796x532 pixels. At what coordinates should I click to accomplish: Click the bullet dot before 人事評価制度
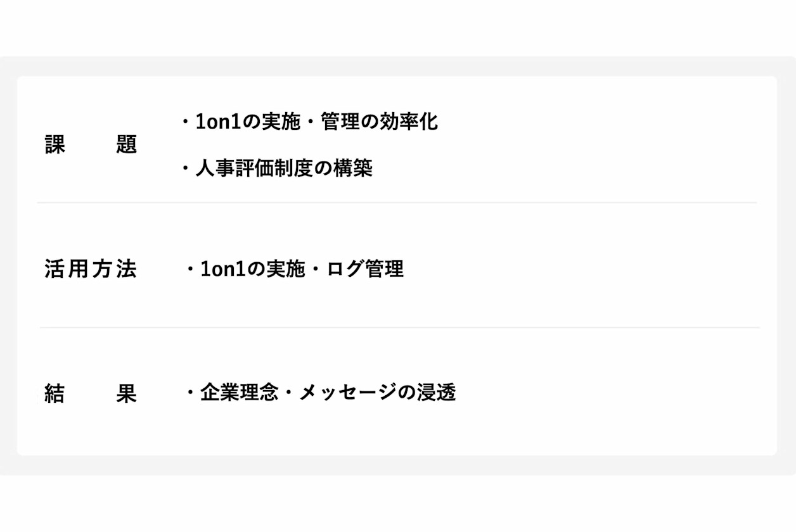click(x=185, y=168)
